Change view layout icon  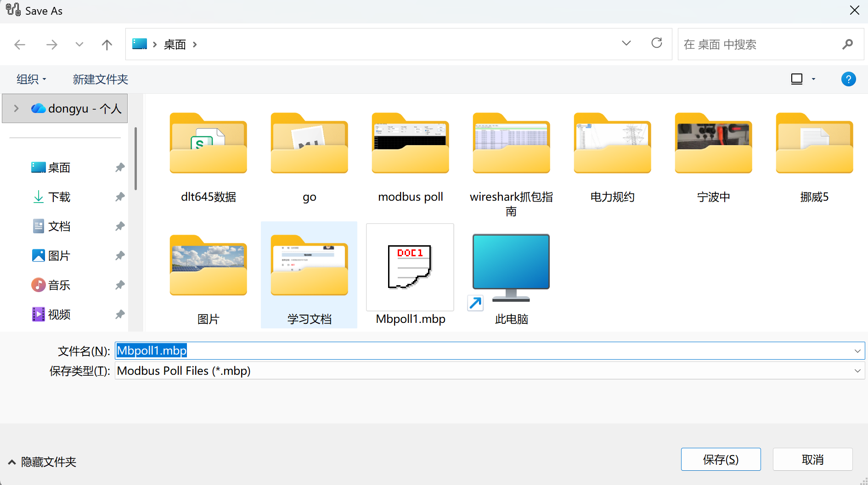coord(797,79)
